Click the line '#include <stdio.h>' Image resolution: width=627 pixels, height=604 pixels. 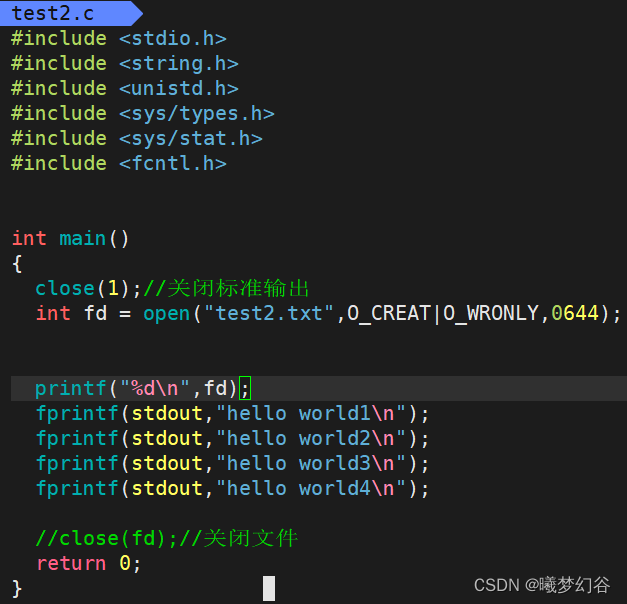tap(119, 39)
